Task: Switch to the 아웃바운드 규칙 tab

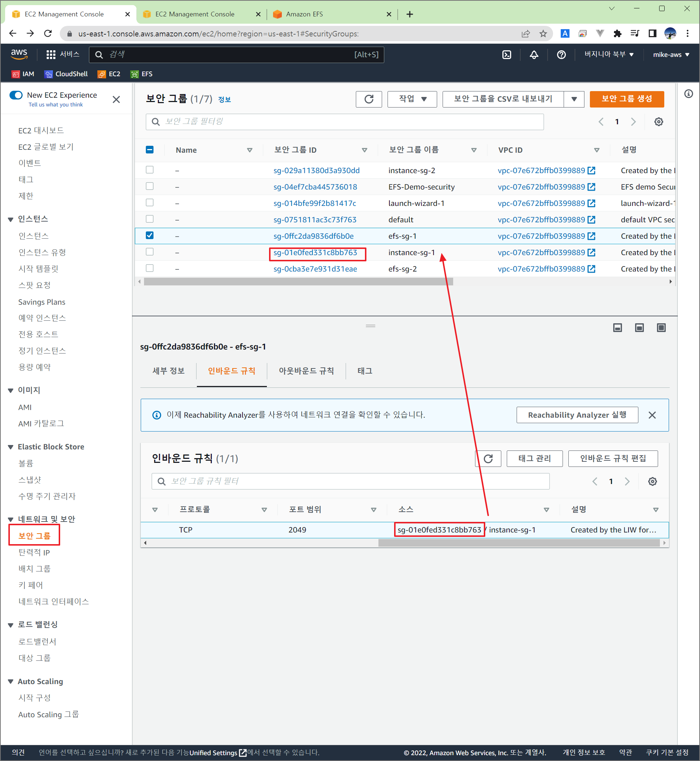Action: click(x=306, y=371)
